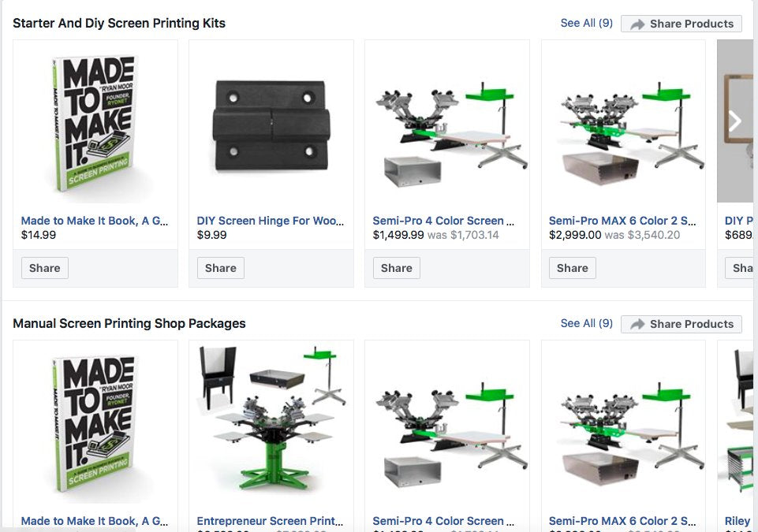Screen dimensions: 758x532
Task: Share the Semi-Pro 4 Color Screen product
Action: point(397,268)
